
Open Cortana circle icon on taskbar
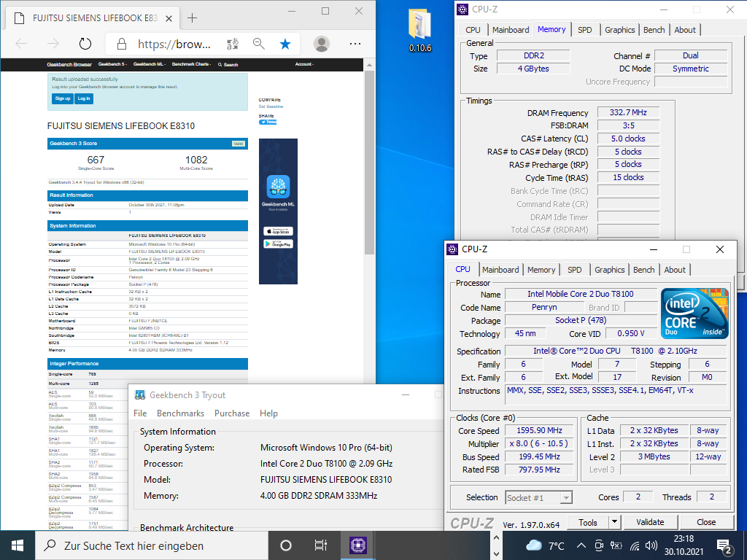point(286,545)
